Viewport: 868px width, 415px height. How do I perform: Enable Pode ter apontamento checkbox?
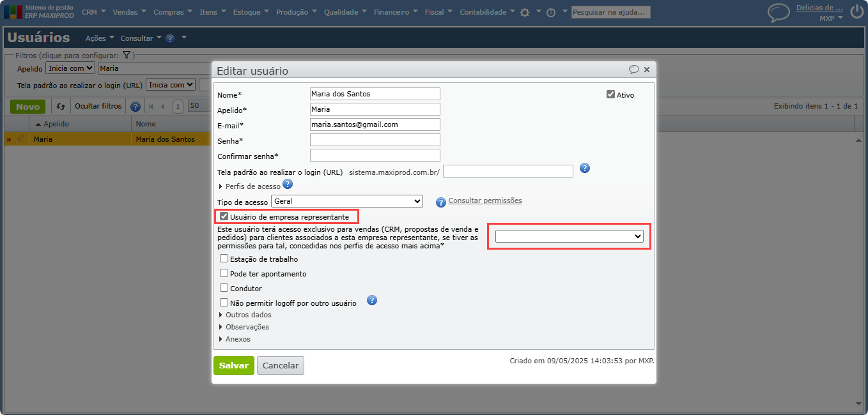224,273
